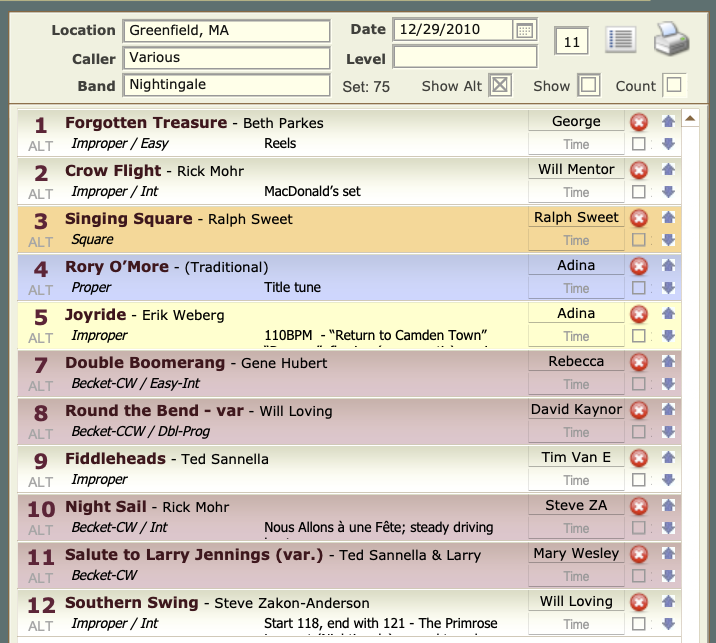Viewport: 716px width, 643px height.
Task: Click the Band field Nightingale
Action: click(x=226, y=85)
